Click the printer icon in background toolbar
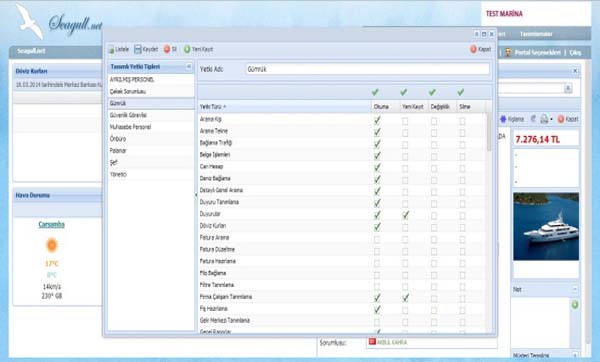 pos(544,119)
